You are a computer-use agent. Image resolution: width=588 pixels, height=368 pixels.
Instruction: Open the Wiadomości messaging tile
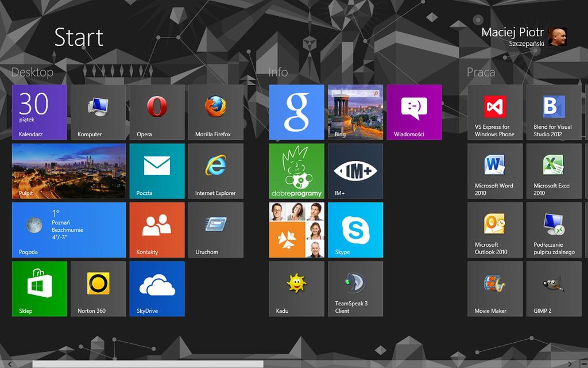(415, 112)
